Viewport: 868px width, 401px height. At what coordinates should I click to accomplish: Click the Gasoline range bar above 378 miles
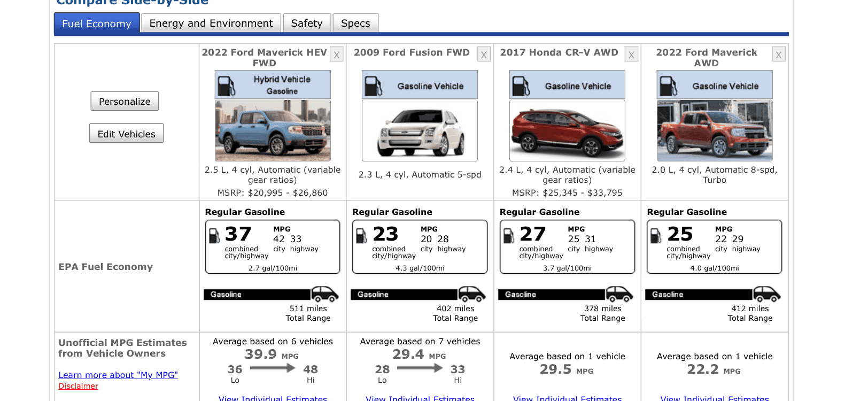tap(552, 295)
